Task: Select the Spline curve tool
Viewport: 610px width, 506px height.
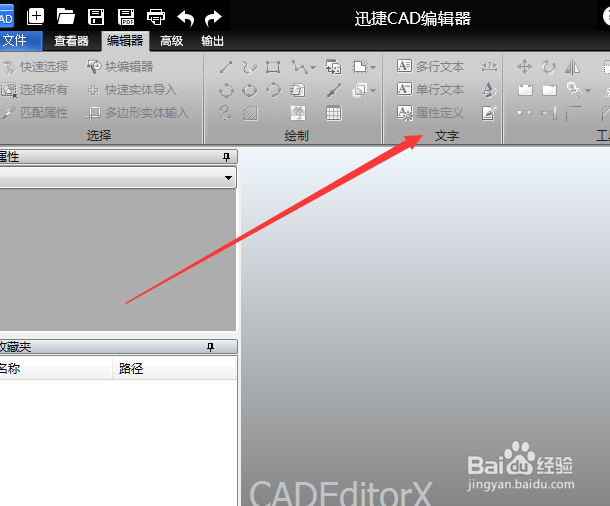Action: 225,113
